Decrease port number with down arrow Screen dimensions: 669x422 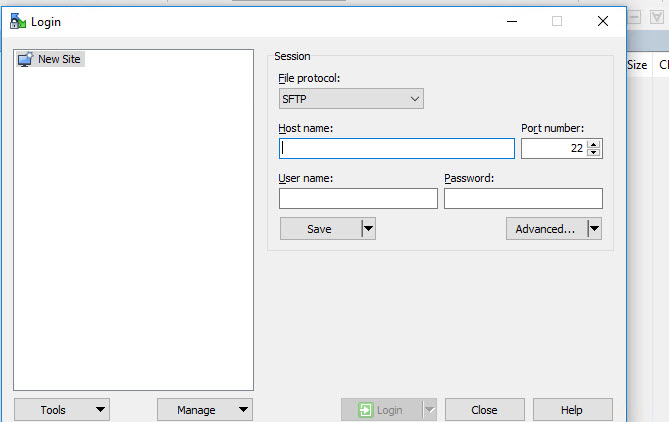595,154
